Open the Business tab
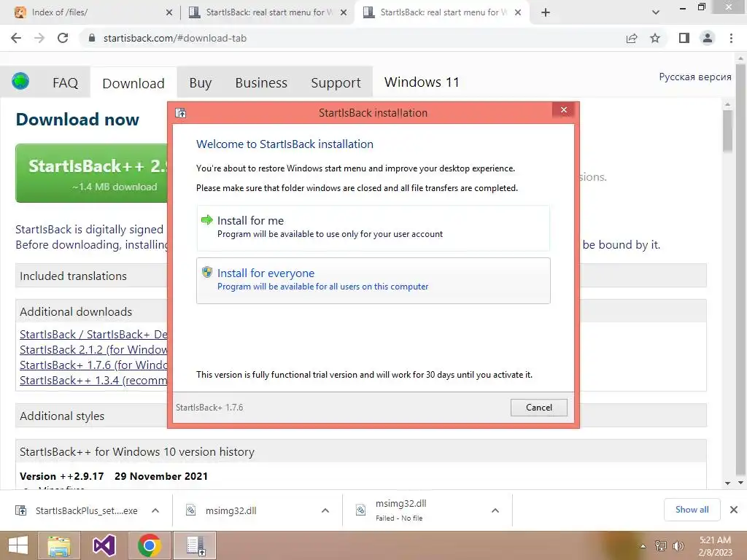 pyautogui.click(x=261, y=83)
